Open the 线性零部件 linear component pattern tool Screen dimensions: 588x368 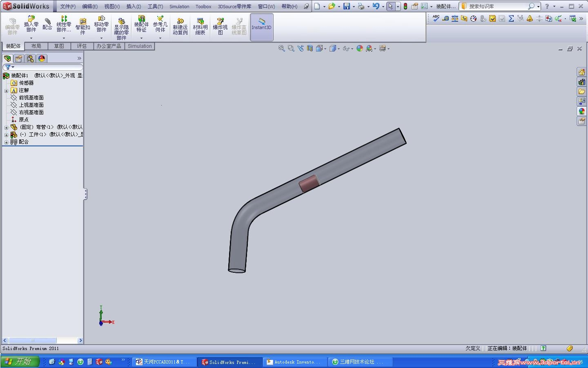point(64,24)
